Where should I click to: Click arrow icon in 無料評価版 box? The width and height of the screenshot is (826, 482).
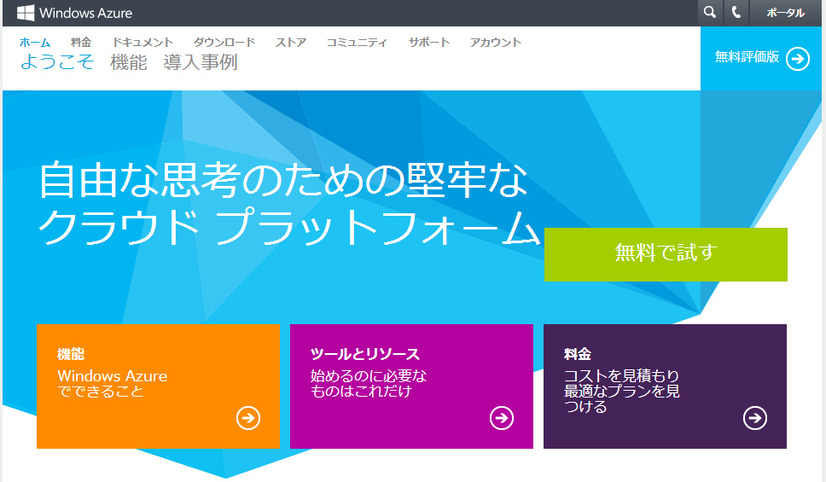[798, 58]
